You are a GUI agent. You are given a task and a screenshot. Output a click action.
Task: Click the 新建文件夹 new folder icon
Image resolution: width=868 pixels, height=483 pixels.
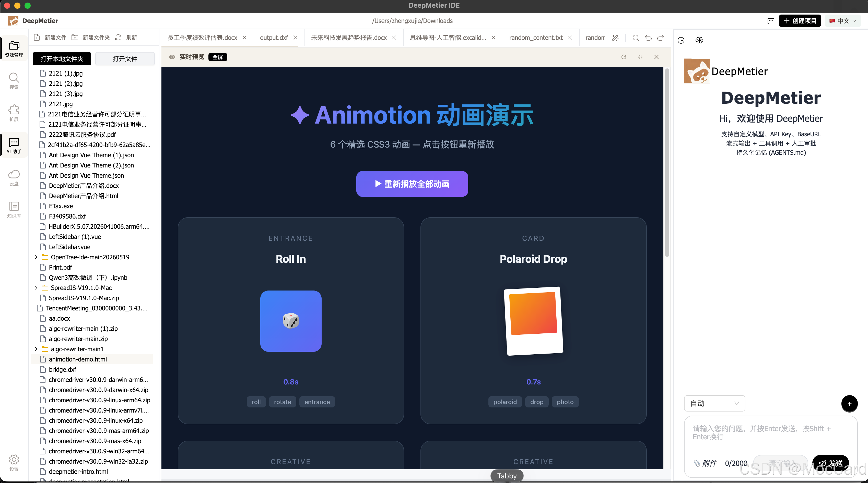tap(75, 37)
